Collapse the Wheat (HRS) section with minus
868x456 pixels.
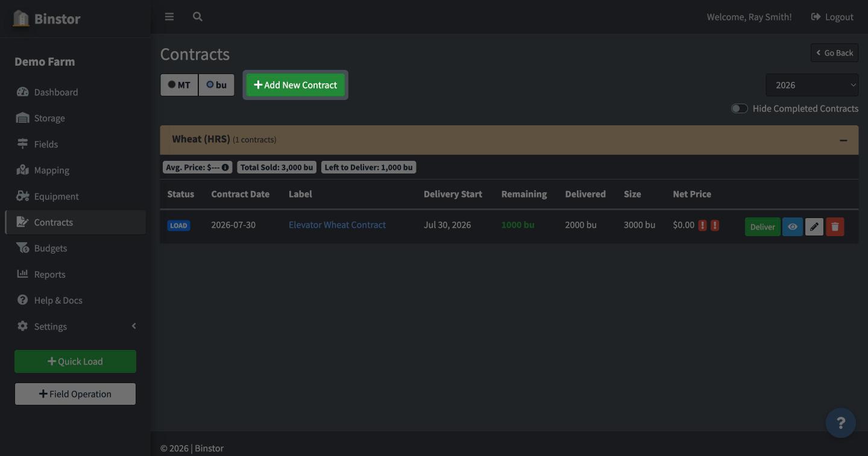coord(843,140)
